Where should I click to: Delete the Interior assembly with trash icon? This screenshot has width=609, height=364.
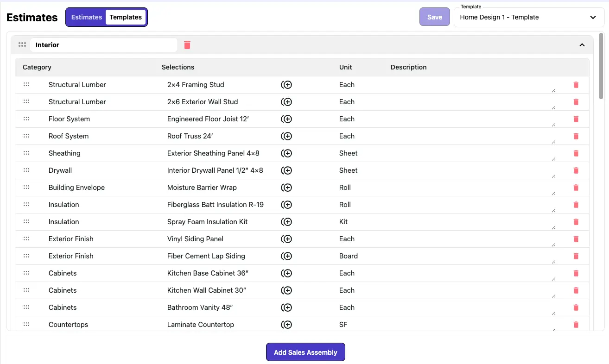(187, 45)
